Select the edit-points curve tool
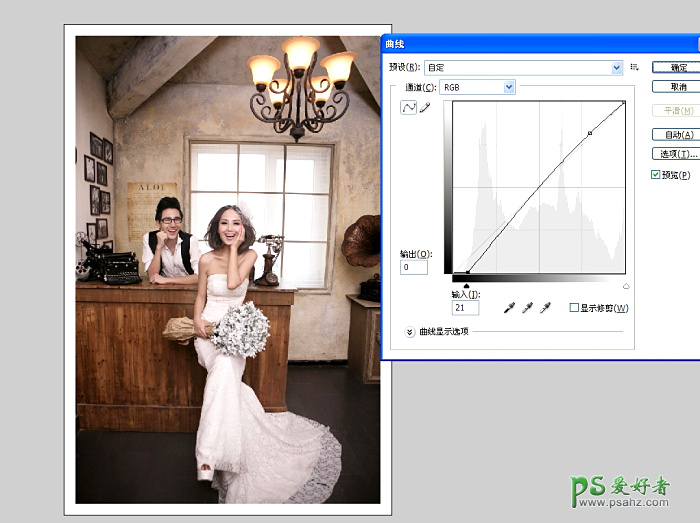 [x=408, y=108]
